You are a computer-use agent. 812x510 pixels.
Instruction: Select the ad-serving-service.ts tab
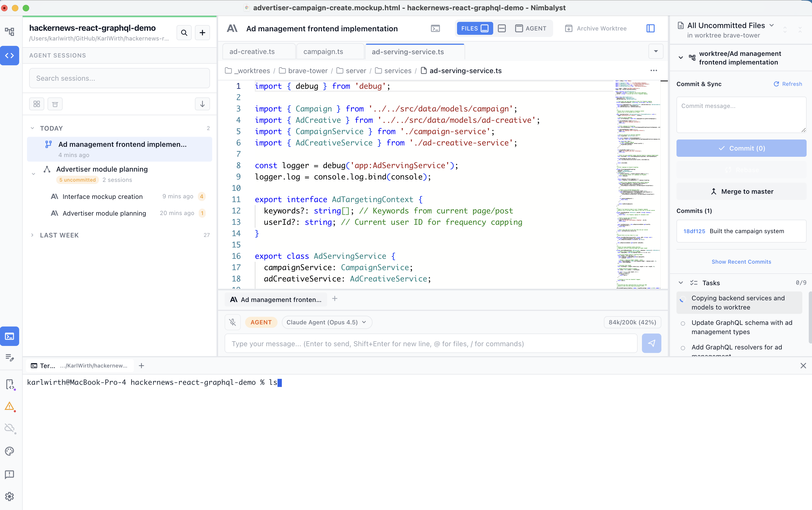(415, 52)
